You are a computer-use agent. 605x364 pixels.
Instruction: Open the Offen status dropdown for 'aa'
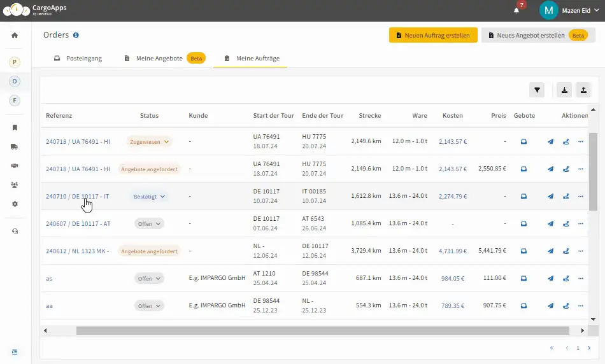(149, 306)
